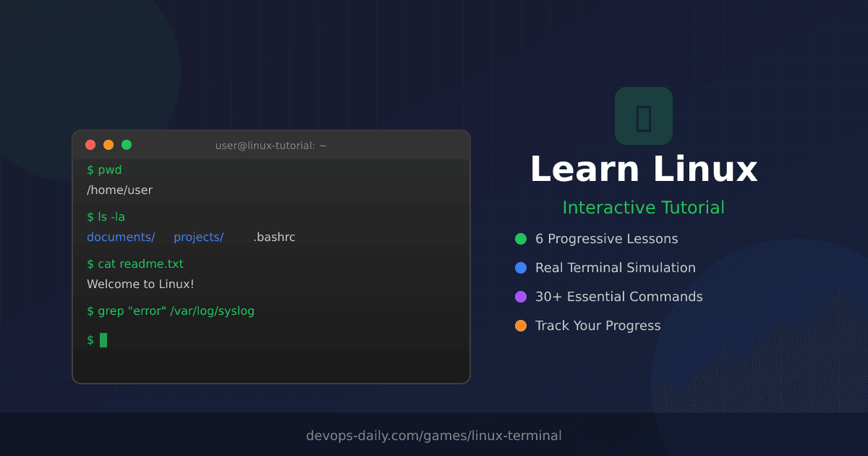Click the yellow minimize dot on the terminal
Viewport: 868px width, 456px height.
pyautogui.click(x=108, y=144)
